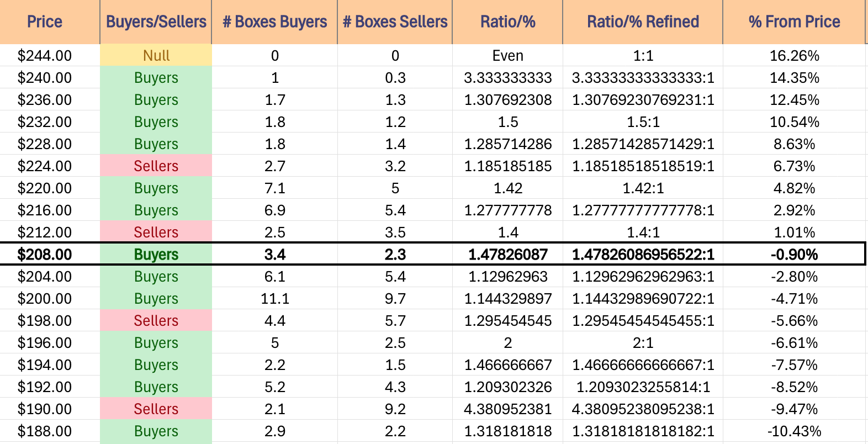The height and width of the screenshot is (444, 868).
Task: Click the $194.00 price cell
Action: coord(50,364)
